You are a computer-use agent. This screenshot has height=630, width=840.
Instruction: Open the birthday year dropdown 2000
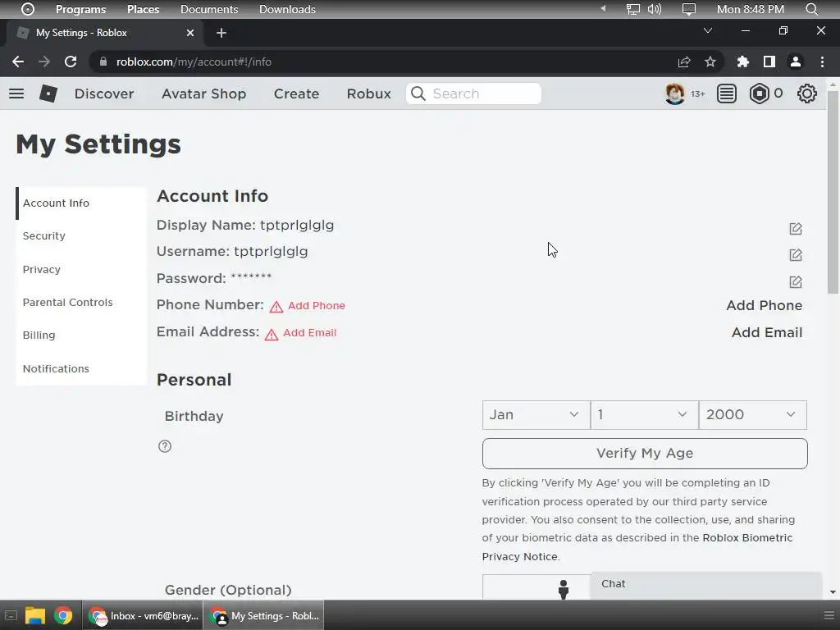pos(753,414)
